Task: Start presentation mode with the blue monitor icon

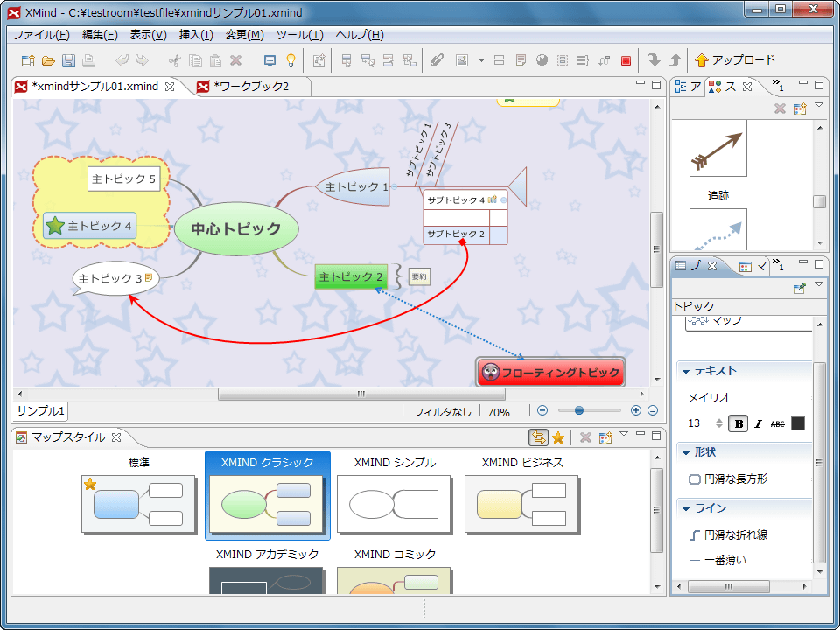Action: 270,60
